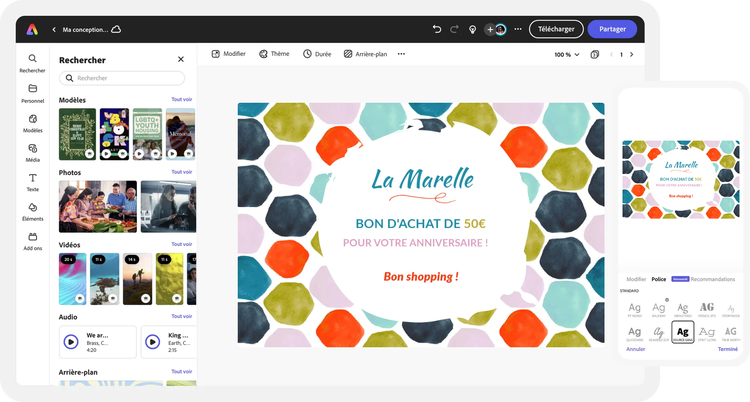Viewport: 750px width, 402px height.
Task: Switch to Modifier tab in phone preview
Action: tap(636, 279)
